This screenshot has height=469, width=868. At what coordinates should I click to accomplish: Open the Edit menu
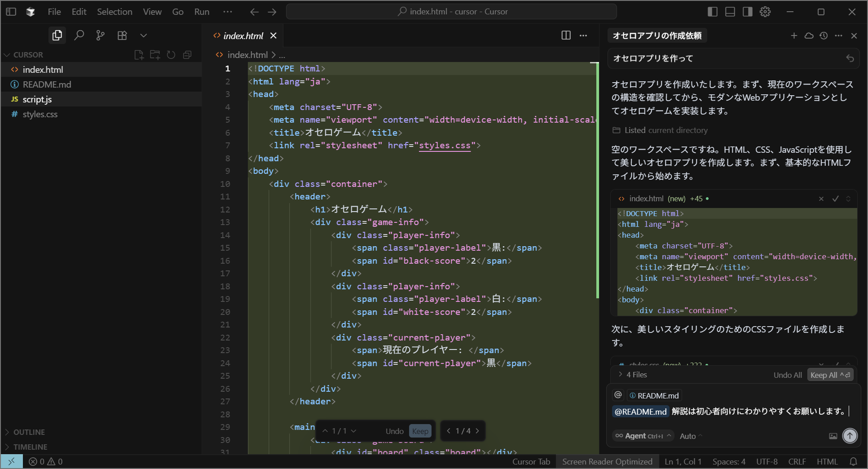point(79,12)
